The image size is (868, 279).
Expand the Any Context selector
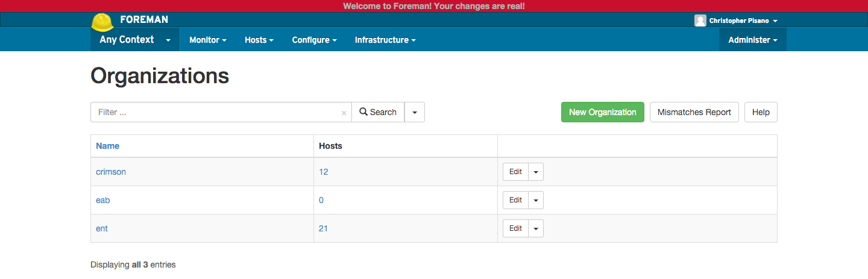point(135,40)
